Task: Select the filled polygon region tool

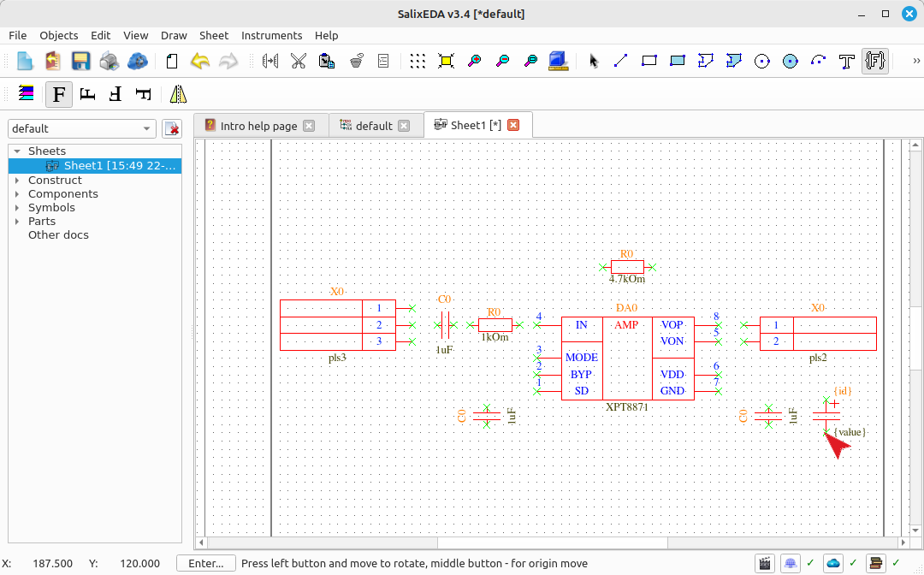Action: [734, 61]
